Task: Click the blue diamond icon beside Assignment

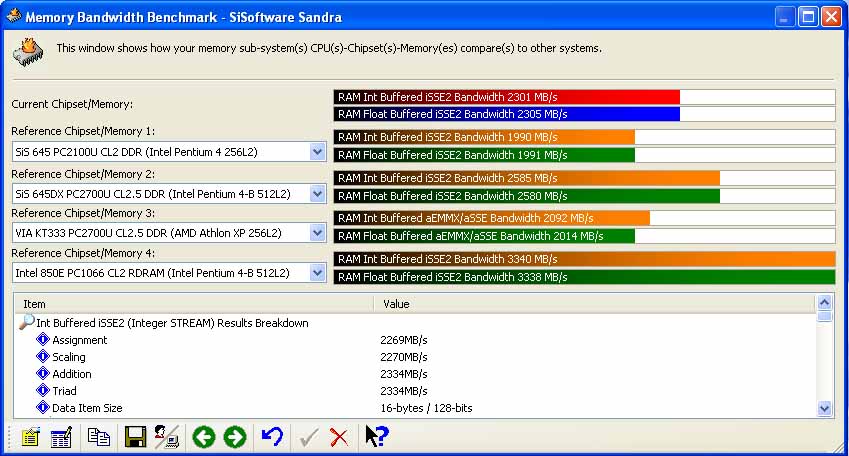Action: pyautogui.click(x=43, y=340)
